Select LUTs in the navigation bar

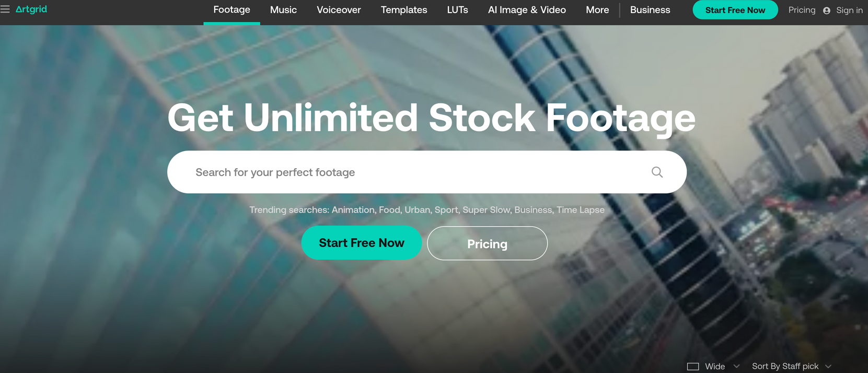point(457,10)
